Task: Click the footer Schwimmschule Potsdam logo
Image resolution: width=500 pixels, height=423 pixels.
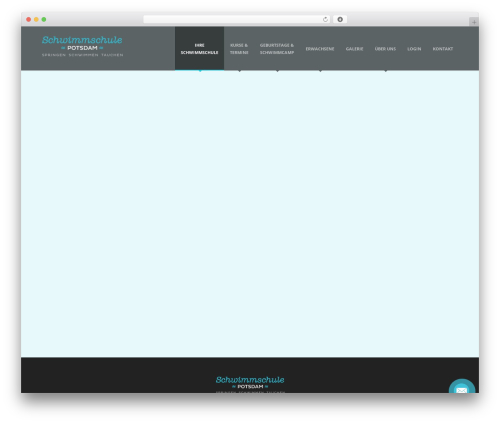Action: [250, 384]
